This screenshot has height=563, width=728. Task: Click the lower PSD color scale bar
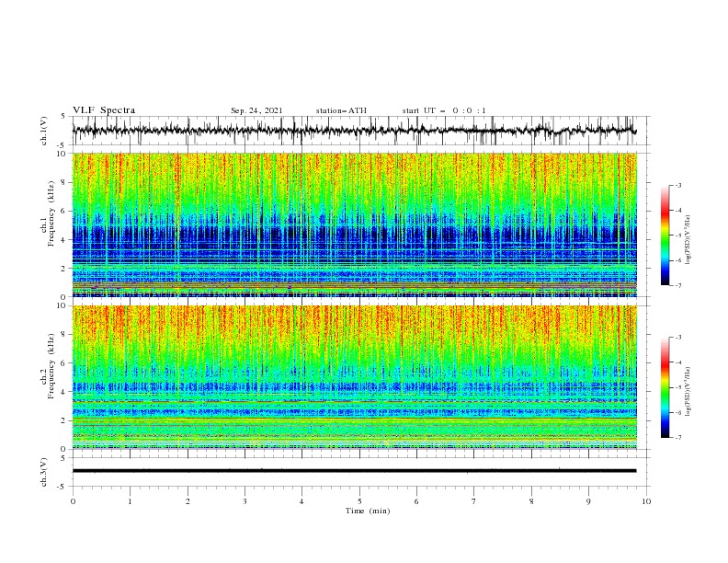pos(665,387)
